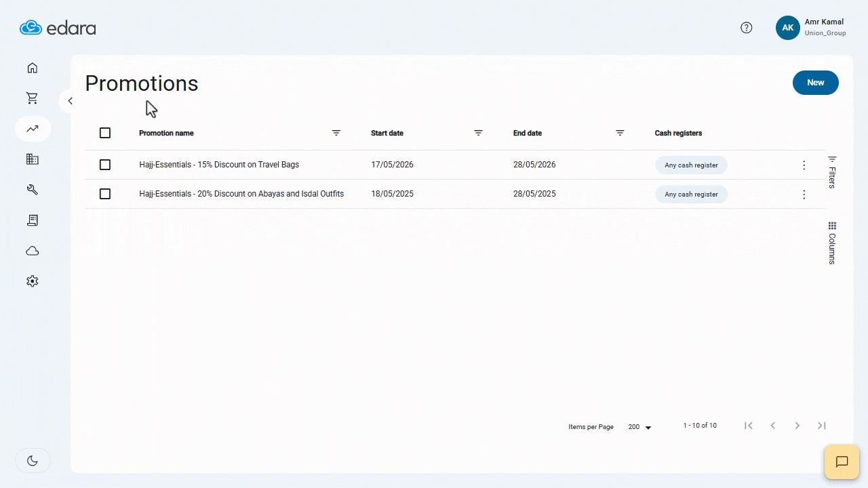This screenshot has width=868, height=488.
Task: Open the Home sidebar icon
Action: [x=32, y=68]
